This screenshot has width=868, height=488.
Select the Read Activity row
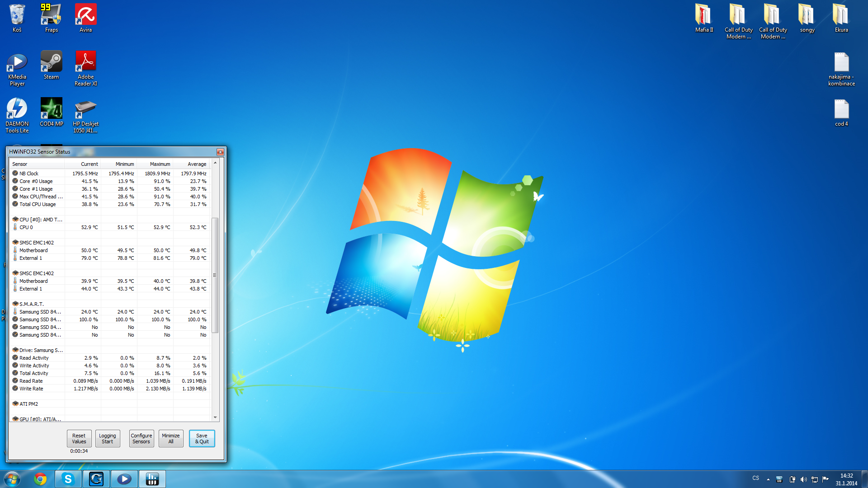[110, 358]
